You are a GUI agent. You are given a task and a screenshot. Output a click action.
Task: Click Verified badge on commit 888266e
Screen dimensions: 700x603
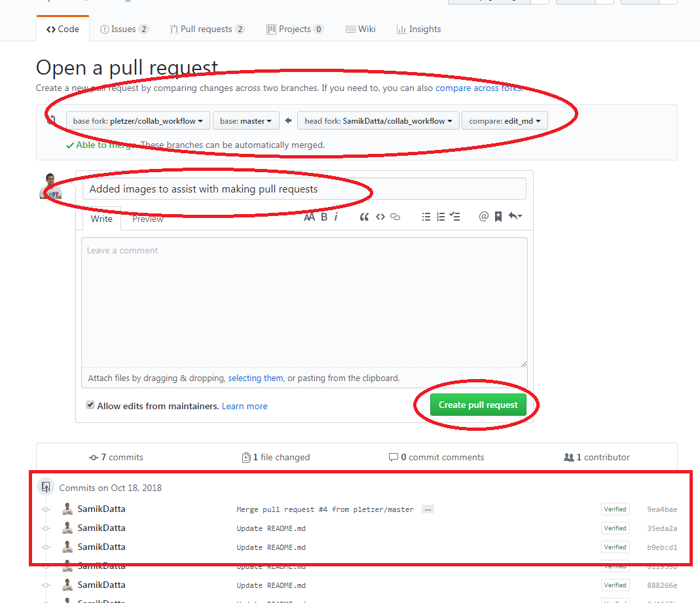pyautogui.click(x=615, y=585)
